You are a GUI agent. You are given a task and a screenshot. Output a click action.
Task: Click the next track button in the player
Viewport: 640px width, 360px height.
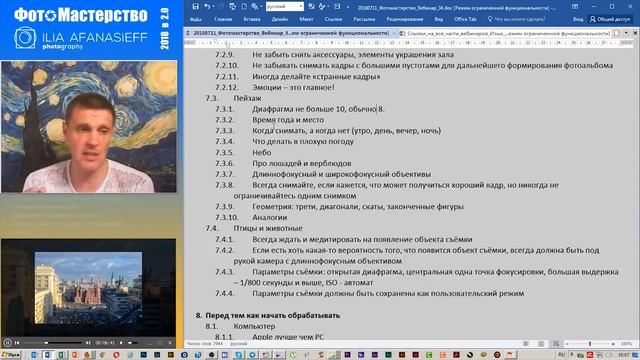coord(88,342)
